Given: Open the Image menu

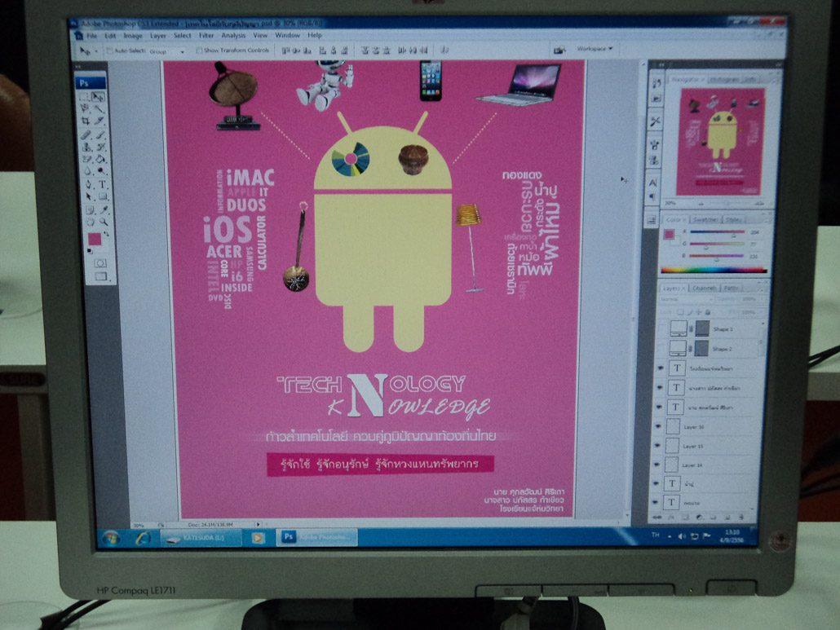Looking at the screenshot, I should (133, 36).
